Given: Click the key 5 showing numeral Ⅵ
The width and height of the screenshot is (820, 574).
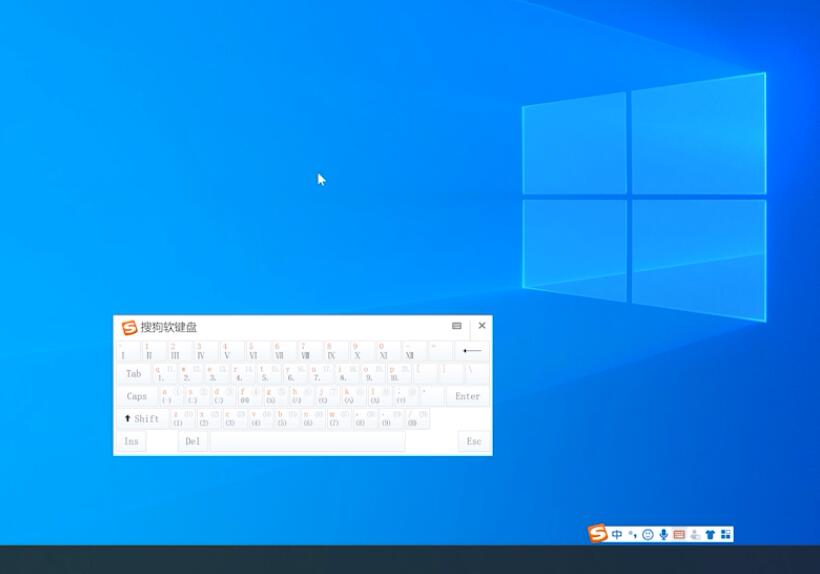Looking at the screenshot, I should 258,351.
